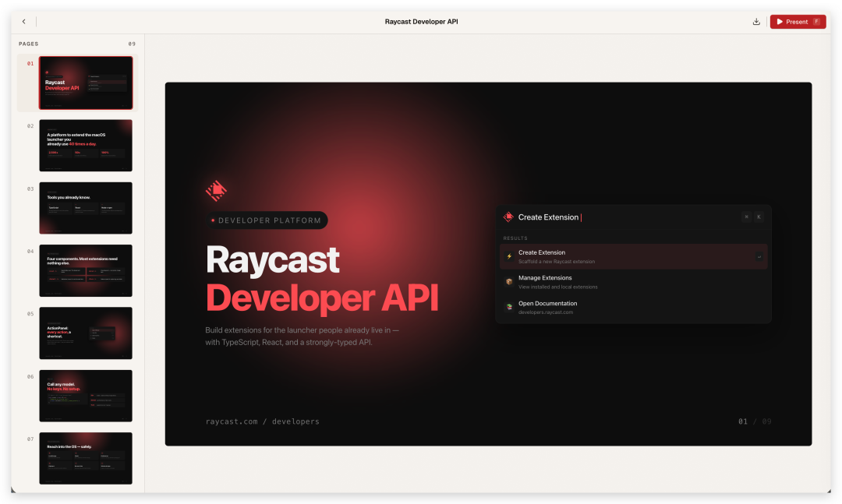This screenshot has width=842, height=504.
Task: Select the Manage Extensions result
Action: click(x=633, y=282)
